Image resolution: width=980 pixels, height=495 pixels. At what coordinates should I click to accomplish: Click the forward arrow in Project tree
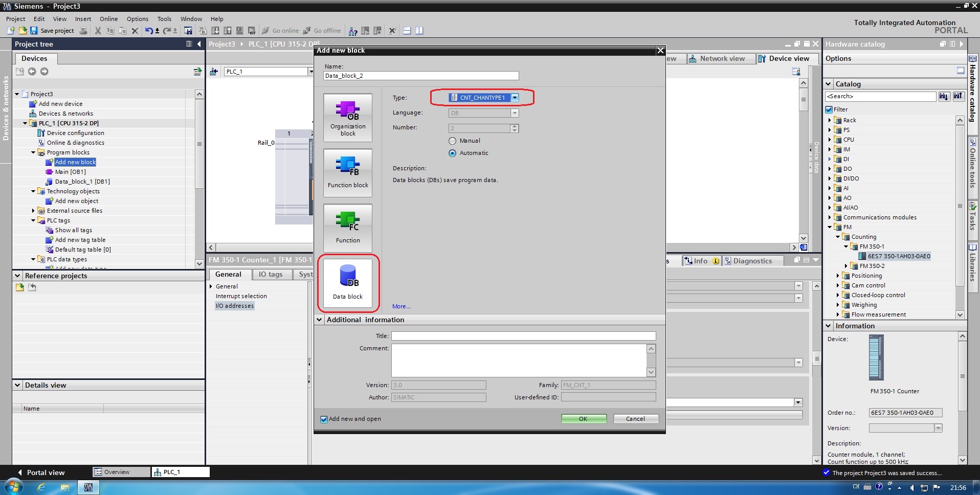coord(44,71)
